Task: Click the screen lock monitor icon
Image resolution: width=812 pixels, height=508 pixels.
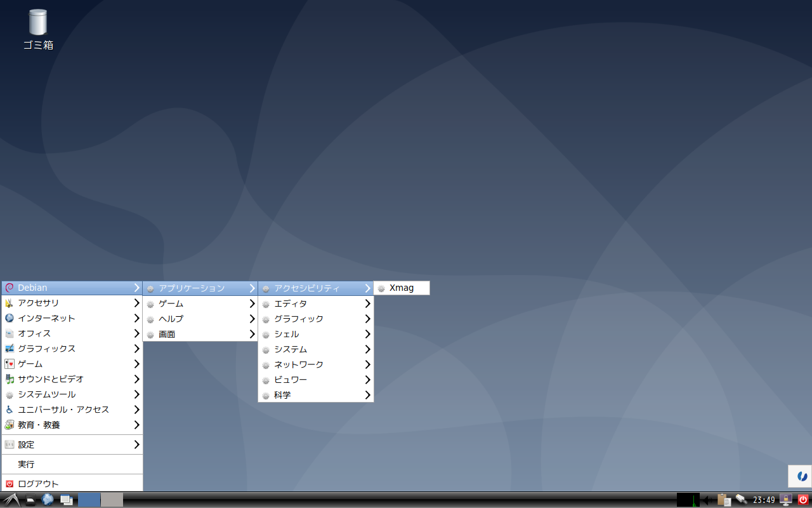Action: (x=786, y=500)
